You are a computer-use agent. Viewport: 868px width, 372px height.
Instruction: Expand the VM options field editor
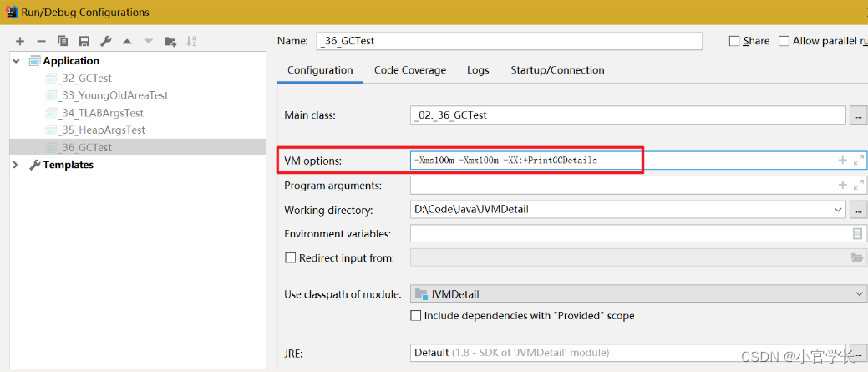(859, 160)
